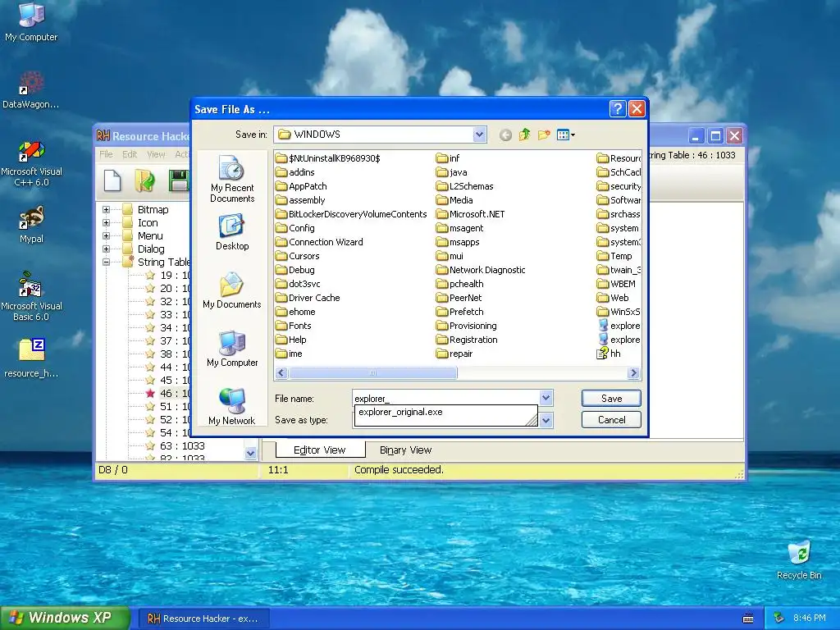Select the hh help file in list
Image resolution: width=840 pixels, height=630 pixels.
609,354
